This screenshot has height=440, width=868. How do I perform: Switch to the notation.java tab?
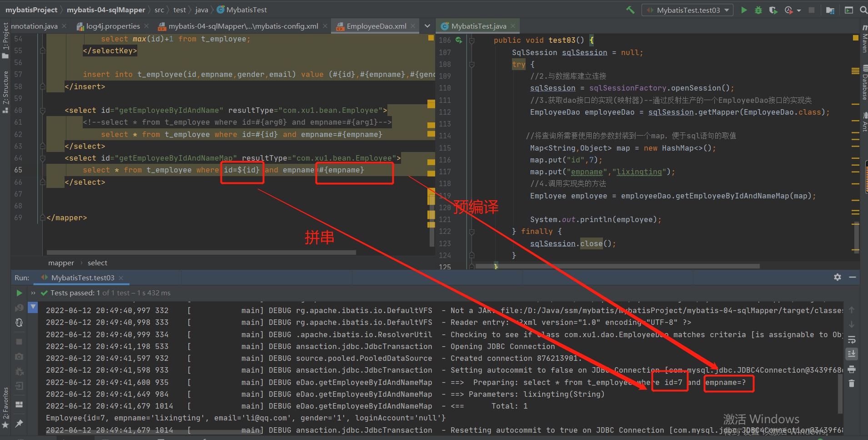(x=34, y=26)
